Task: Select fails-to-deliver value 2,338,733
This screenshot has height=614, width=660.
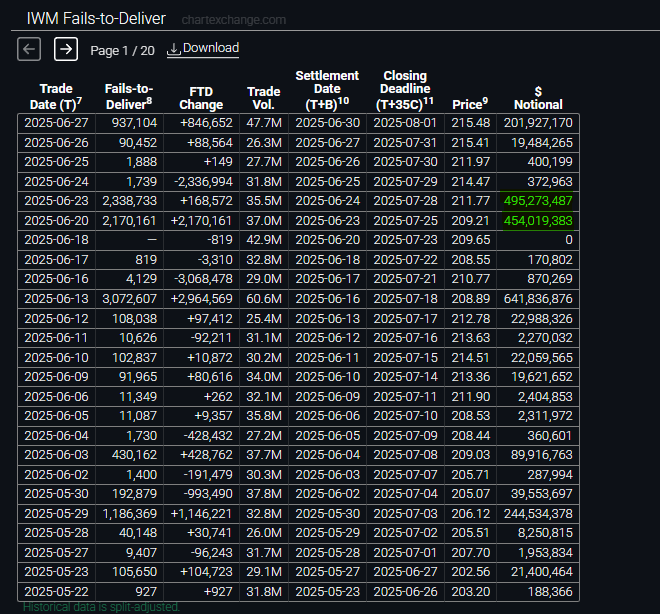Action: point(130,201)
